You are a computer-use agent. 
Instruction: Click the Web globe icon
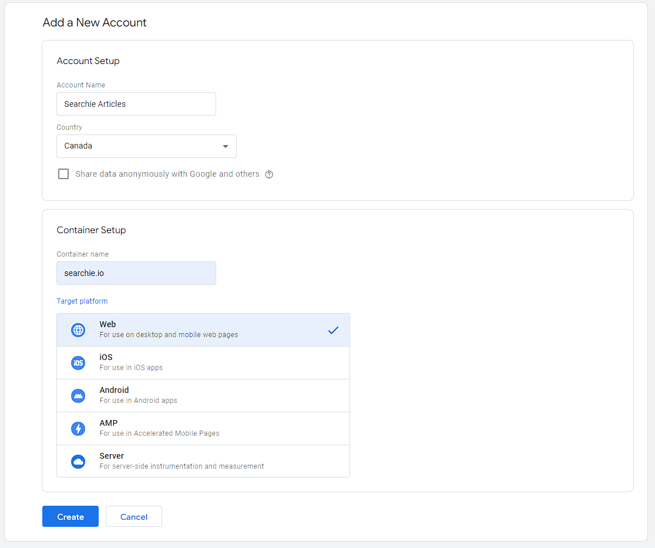tap(78, 330)
